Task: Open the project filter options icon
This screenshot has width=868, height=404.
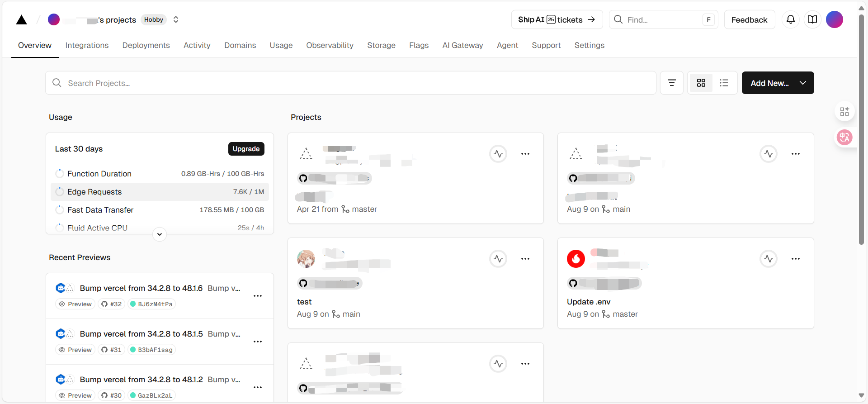Action: click(x=671, y=83)
